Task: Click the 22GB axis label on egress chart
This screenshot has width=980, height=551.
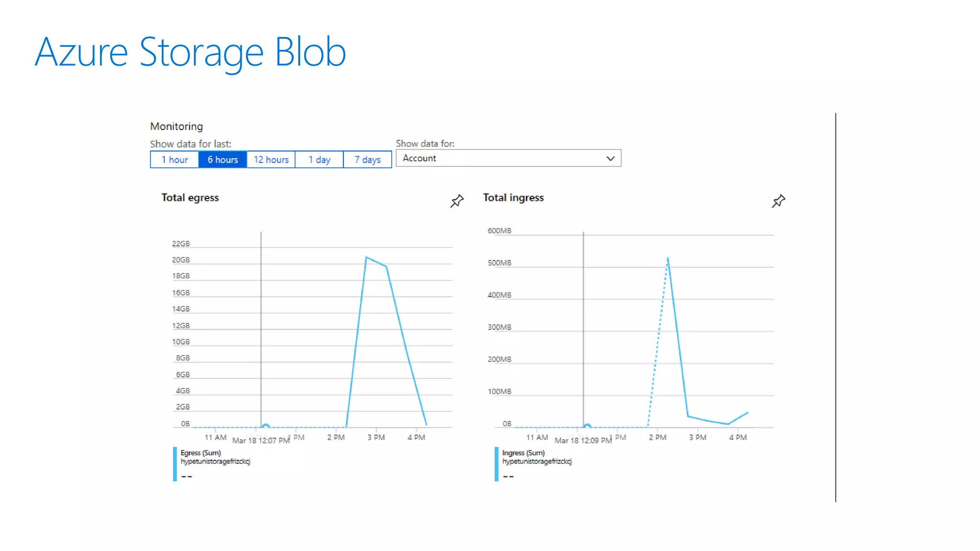Action: click(181, 244)
